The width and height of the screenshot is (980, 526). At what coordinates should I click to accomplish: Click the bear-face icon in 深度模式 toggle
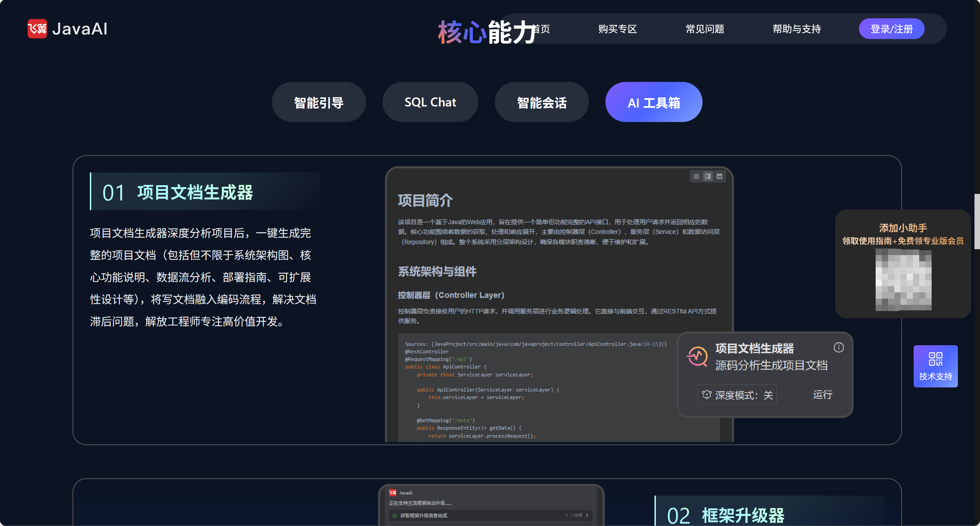coord(706,395)
